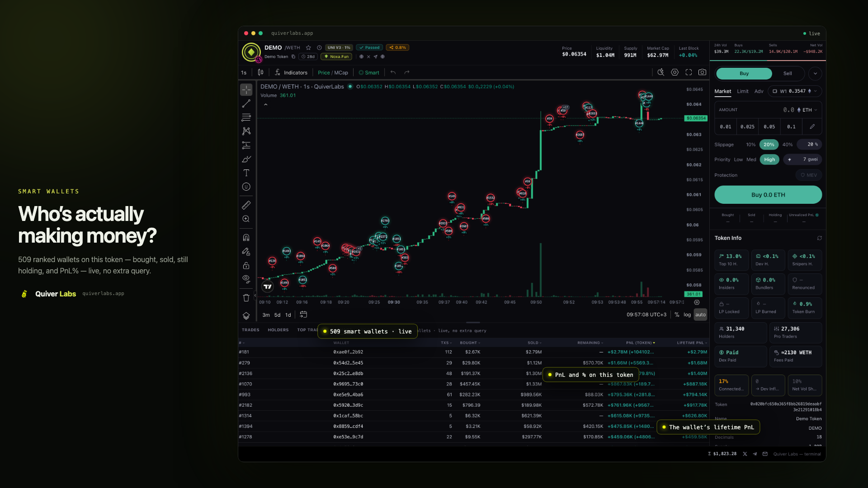The image size is (868, 488).
Task: Favorite the DEMO token with star
Action: point(308,47)
